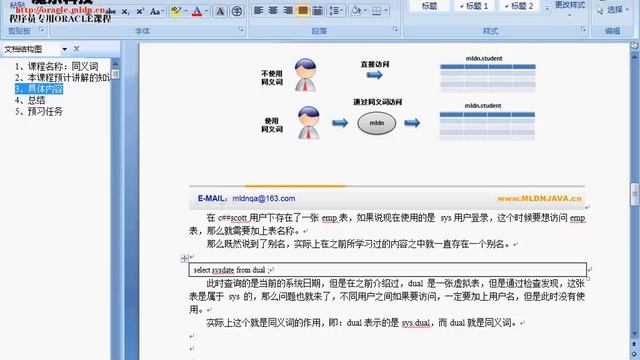Click the table move handle
This screenshot has width=640, height=360.
pyautogui.click(x=184, y=258)
